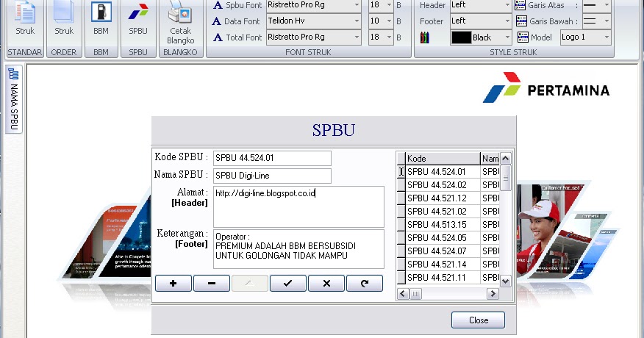Toggle bold for Total Font
Image resolution: width=644 pixels, height=338 pixels.
[398, 37]
